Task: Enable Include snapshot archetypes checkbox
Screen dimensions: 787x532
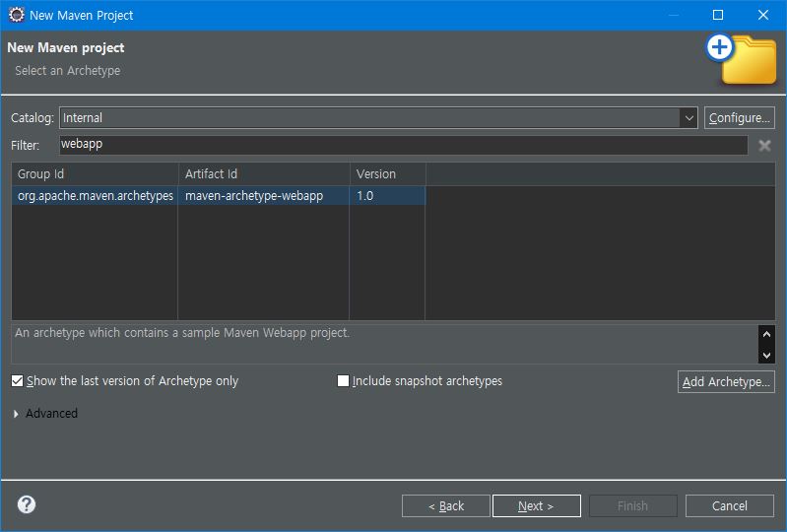Action: coord(344,381)
